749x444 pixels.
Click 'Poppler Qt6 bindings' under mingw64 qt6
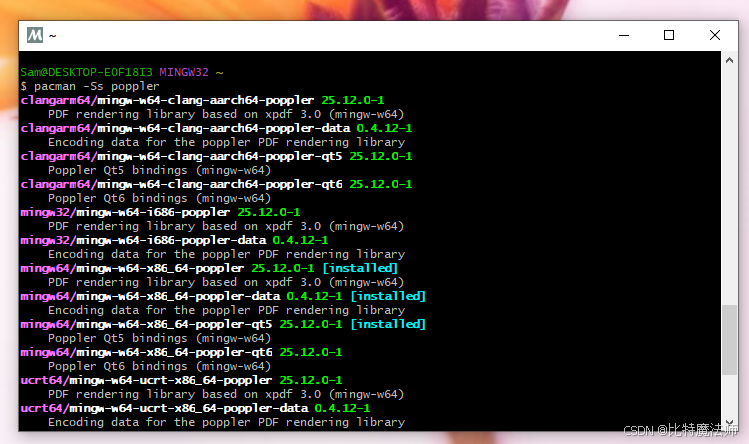click(x=118, y=366)
